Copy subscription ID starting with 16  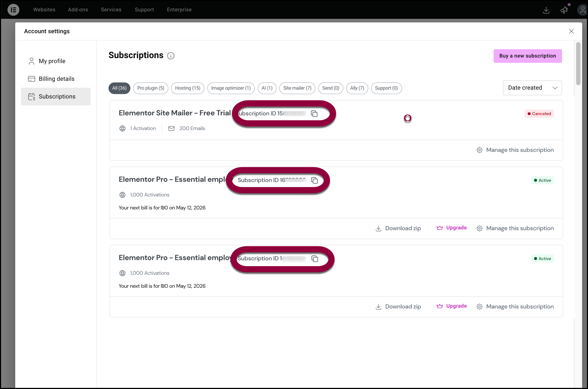(x=314, y=180)
